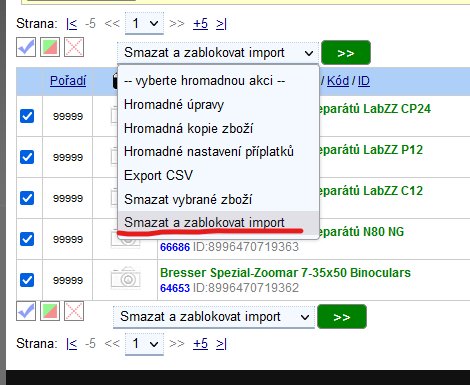
Task: Click top invert-selection green-red icon
Action: pos(50,47)
